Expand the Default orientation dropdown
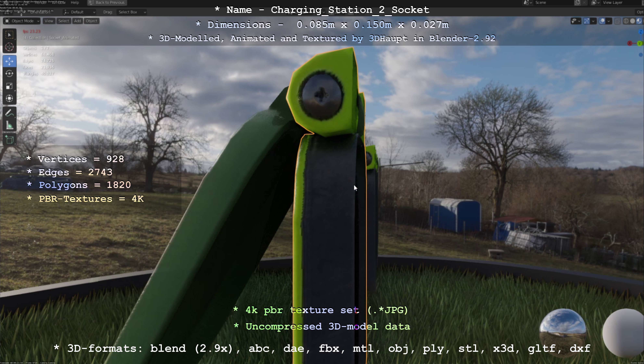 pos(79,12)
